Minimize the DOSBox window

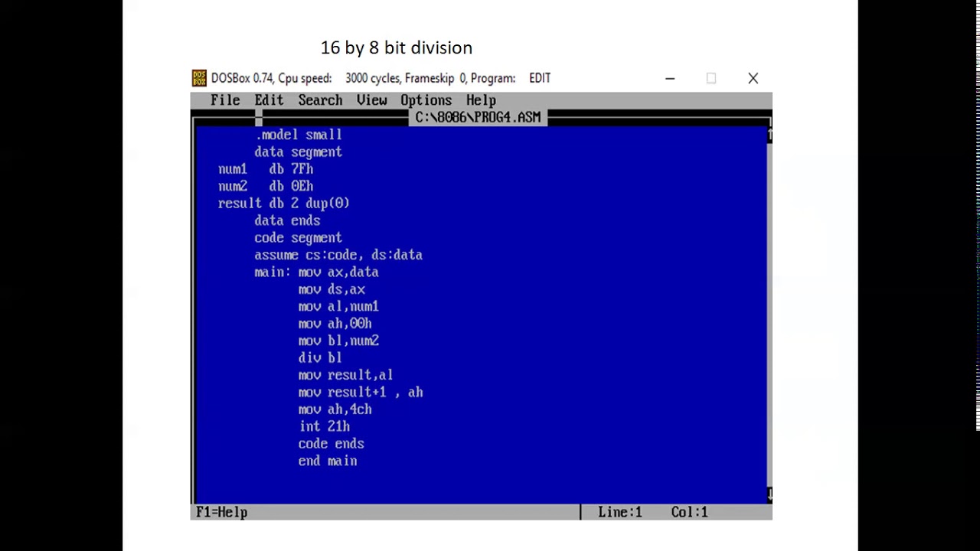click(x=670, y=78)
